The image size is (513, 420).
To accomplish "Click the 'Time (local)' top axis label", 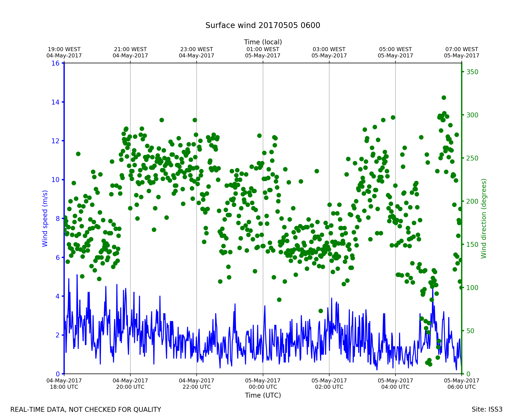I will pos(263,42).
